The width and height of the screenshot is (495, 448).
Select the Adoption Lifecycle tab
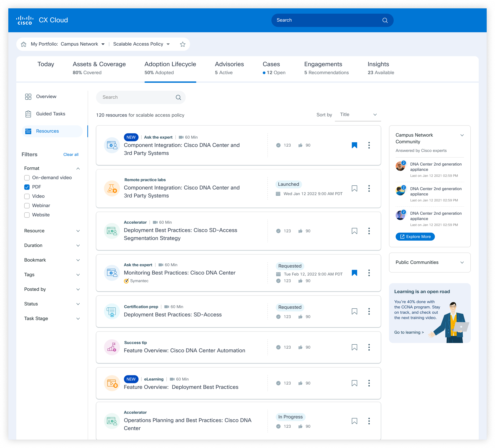[170, 68]
